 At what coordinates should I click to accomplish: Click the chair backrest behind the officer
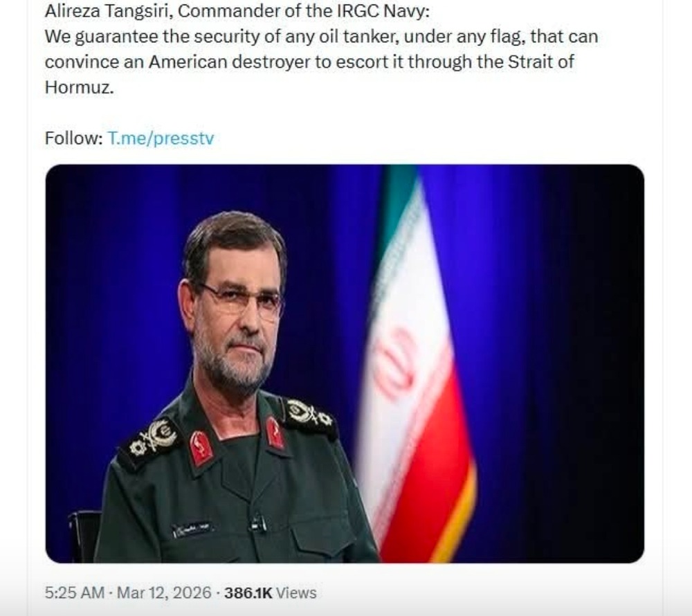coord(84,534)
